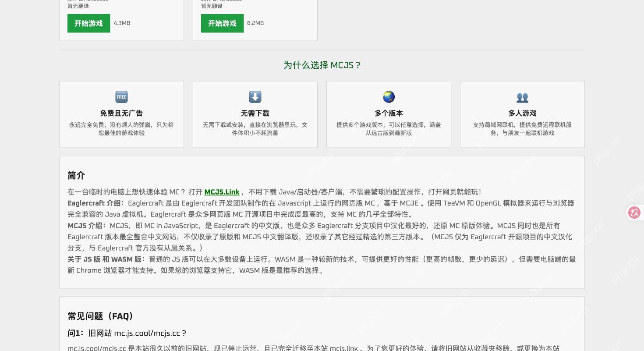Click the bold Eaglercraft 介绍： label
This screenshot has width=644, height=351.
(x=96, y=203)
